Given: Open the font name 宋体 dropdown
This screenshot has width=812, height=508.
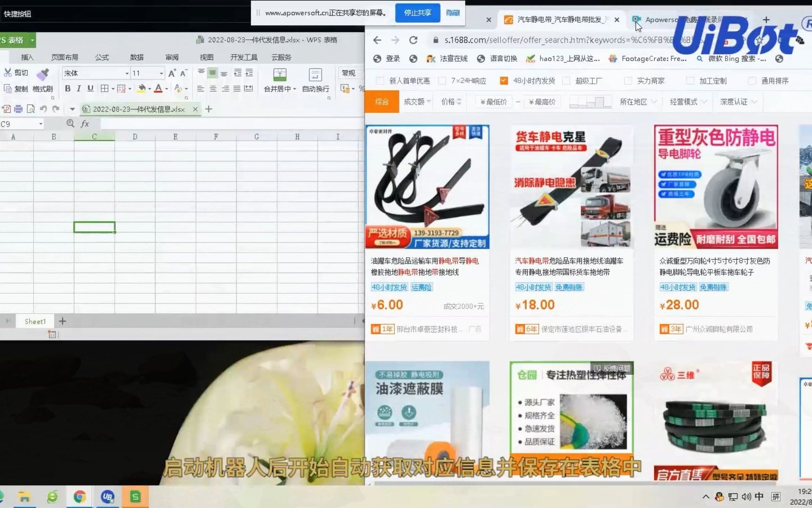Looking at the screenshot, I should [x=127, y=73].
